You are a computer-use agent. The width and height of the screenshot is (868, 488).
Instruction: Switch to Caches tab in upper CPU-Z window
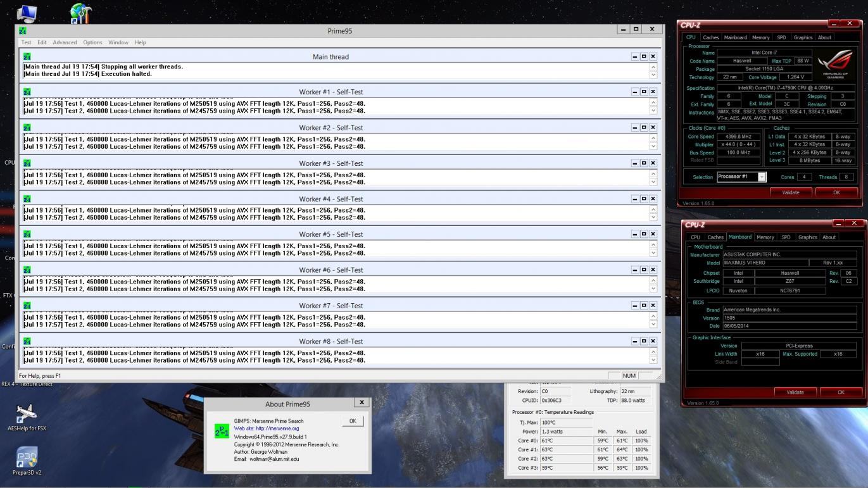pyautogui.click(x=711, y=37)
